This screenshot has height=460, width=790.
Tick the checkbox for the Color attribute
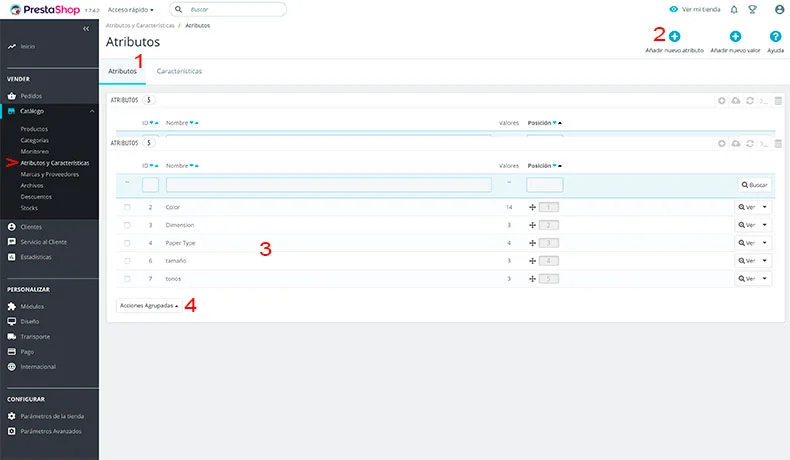click(x=127, y=207)
